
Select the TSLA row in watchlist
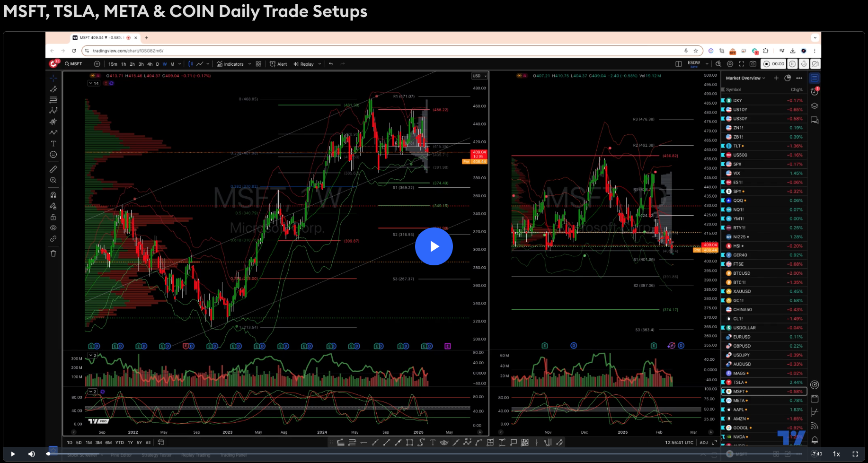point(763,382)
